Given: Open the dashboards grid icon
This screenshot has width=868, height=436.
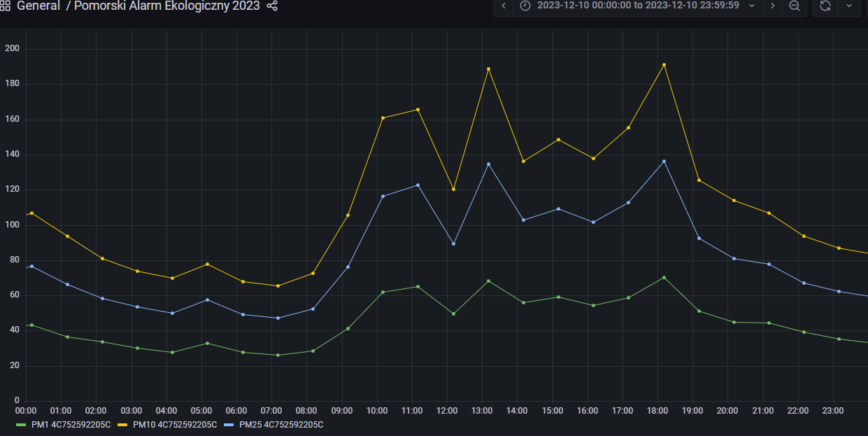Looking at the screenshot, I should tap(5, 6).
